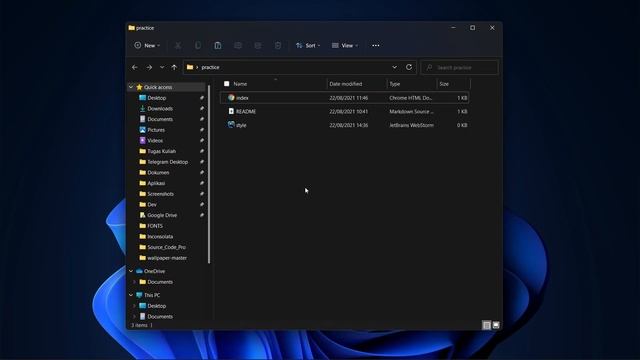Expand Desktop under This PC
Screen dimensions: 640x360
pos(134,306)
